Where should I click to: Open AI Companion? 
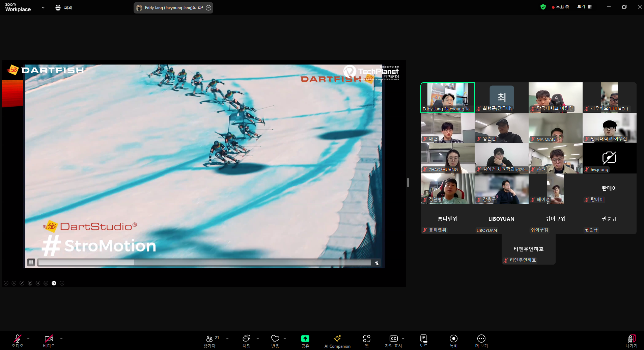pyautogui.click(x=337, y=341)
